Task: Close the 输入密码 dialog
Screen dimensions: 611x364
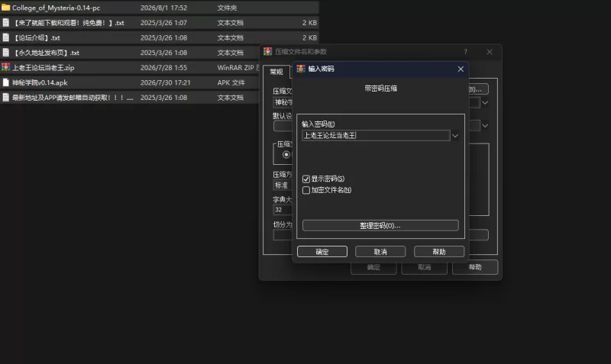Action: (461, 69)
